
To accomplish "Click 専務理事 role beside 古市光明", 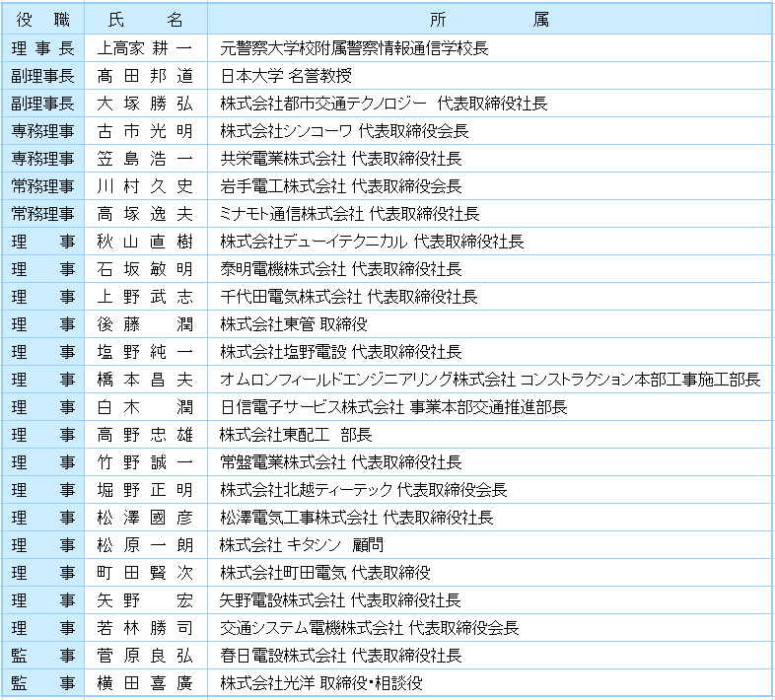I will click(43, 131).
